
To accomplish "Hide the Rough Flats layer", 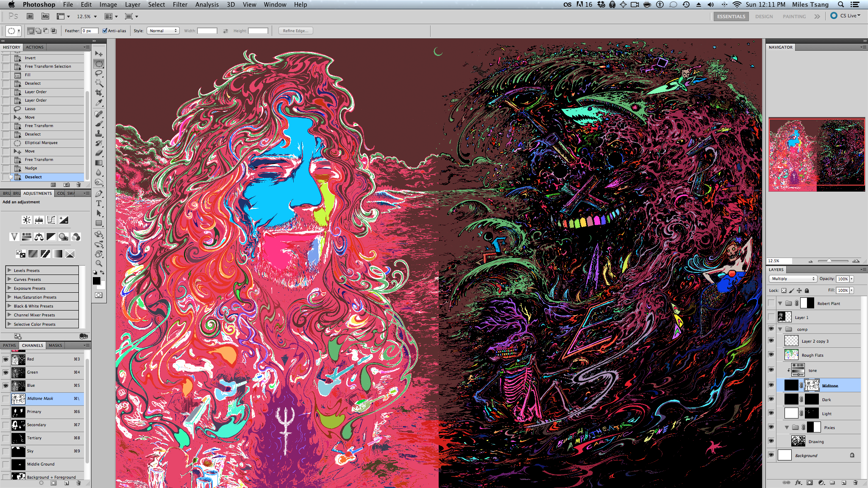I will pyautogui.click(x=771, y=355).
